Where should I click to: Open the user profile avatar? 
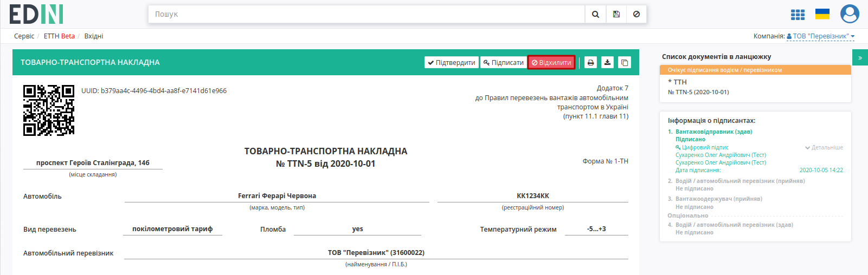850,14
